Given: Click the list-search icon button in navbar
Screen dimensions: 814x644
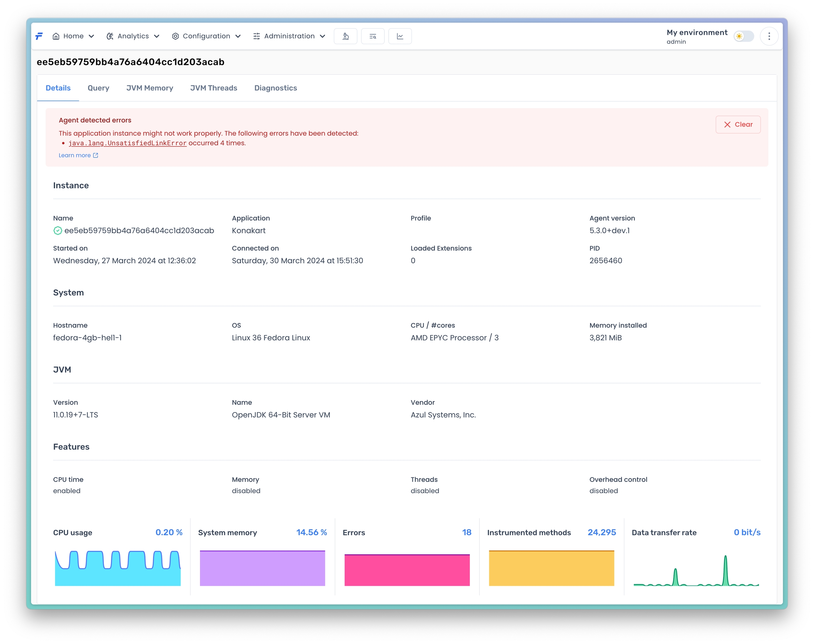Looking at the screenshot, I should click(x=372, y=36).
